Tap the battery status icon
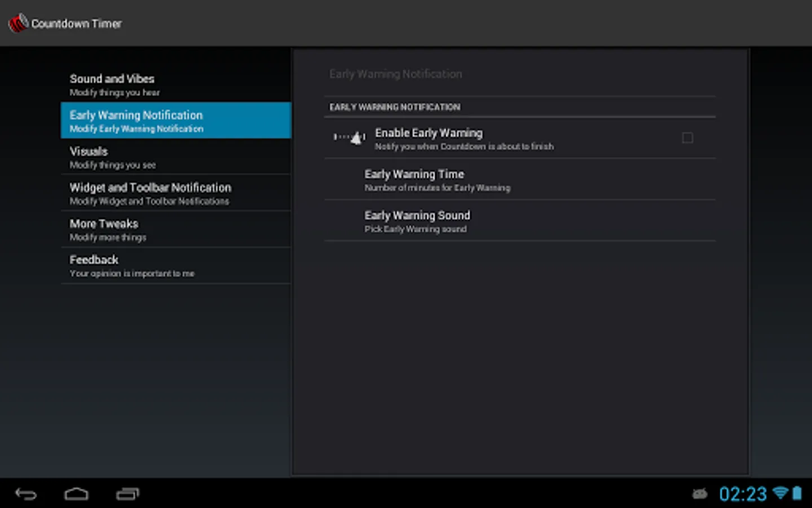 point(797,493)
